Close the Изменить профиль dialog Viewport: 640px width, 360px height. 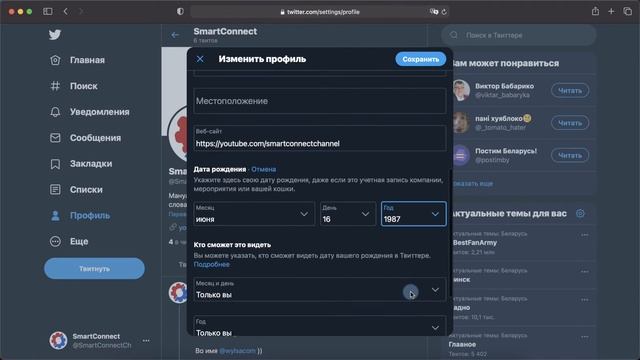click(x=200, y=59)
